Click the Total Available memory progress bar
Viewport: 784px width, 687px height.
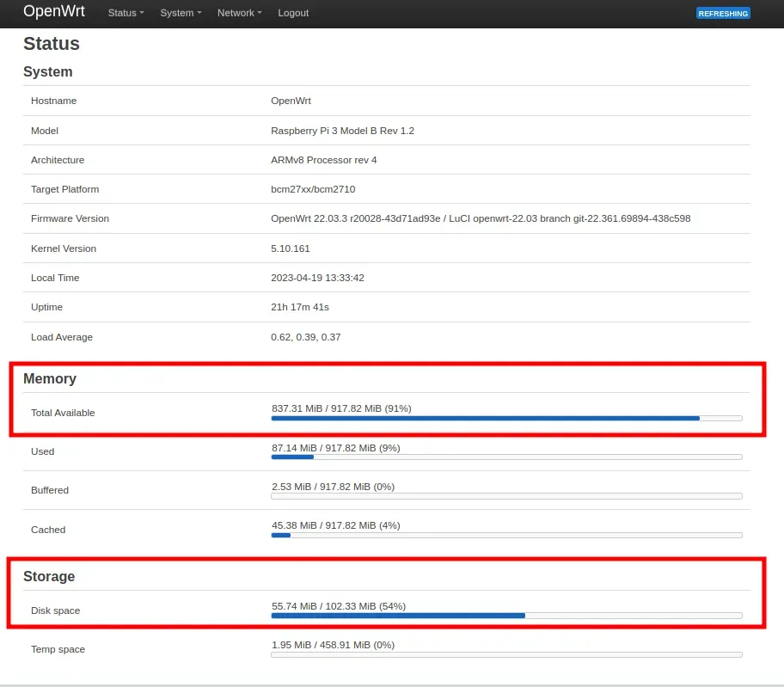pyautogui.click(x=506, y=419)
